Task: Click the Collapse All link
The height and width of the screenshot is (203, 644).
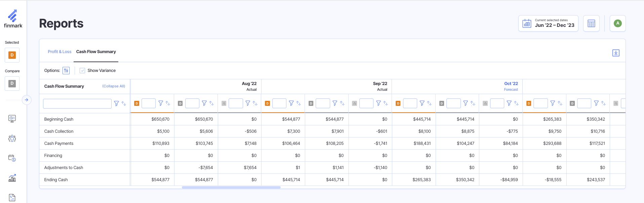Action: (x=114, y=86)
